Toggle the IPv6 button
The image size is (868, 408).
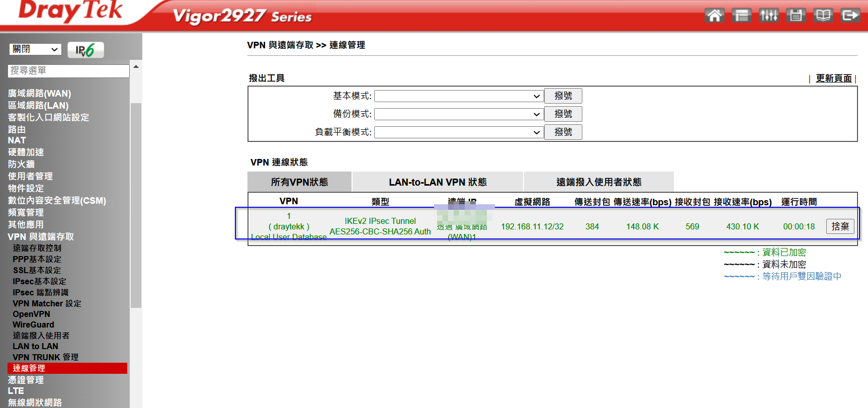[x=85, y=50]
